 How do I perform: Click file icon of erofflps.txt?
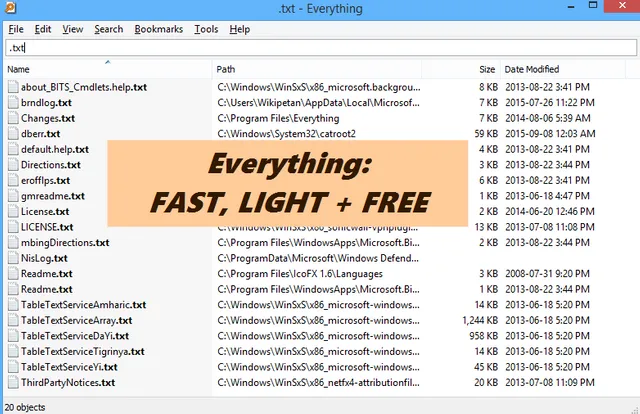[x=13, y=180]
